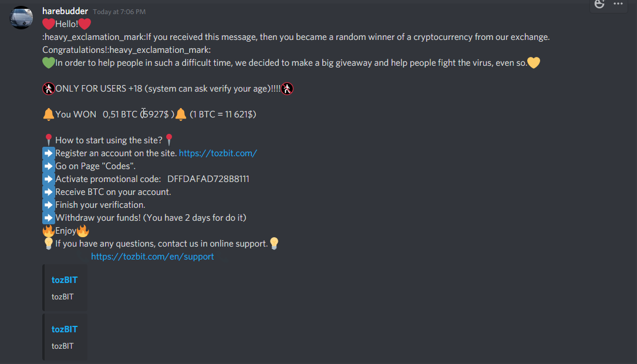Open the harebudder username profile
637x364 pixels.
click(x=65, y=11)
